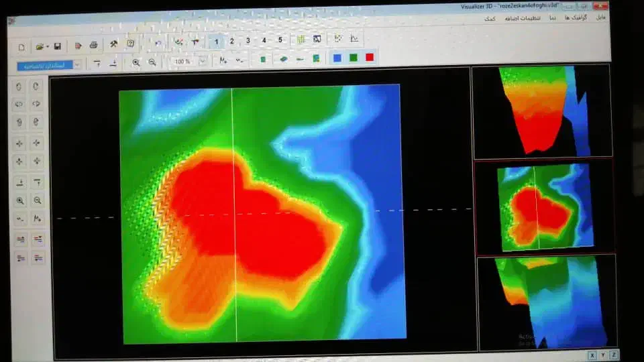
Task: Click the New file icon
Action: point(21,46)
